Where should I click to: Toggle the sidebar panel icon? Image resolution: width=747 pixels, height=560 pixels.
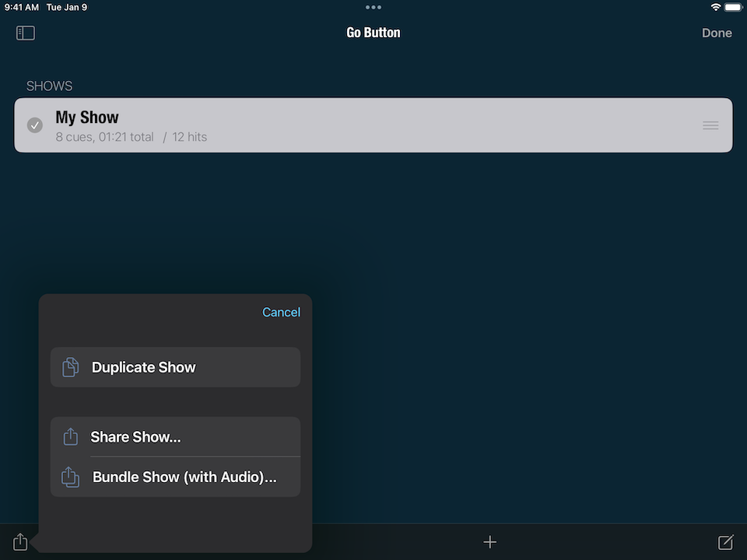click(x=26, y=33)
